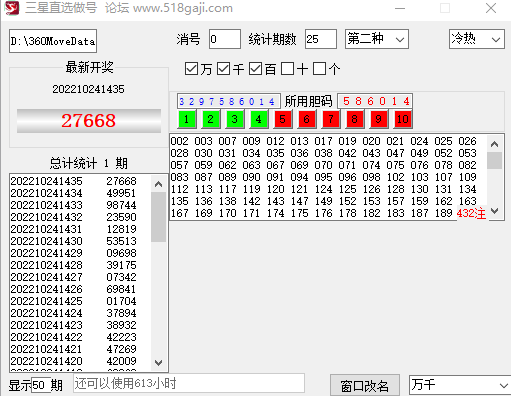The height and width of the screenshot is (396, 511).
Task: Select history row 202210241432 with 23590
Action: (74, 217)
